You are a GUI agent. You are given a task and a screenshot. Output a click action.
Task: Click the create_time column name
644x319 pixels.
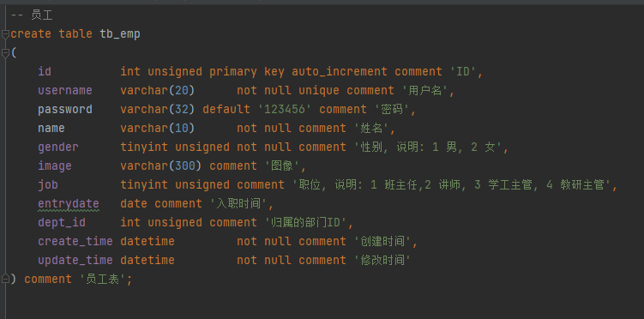75,242
